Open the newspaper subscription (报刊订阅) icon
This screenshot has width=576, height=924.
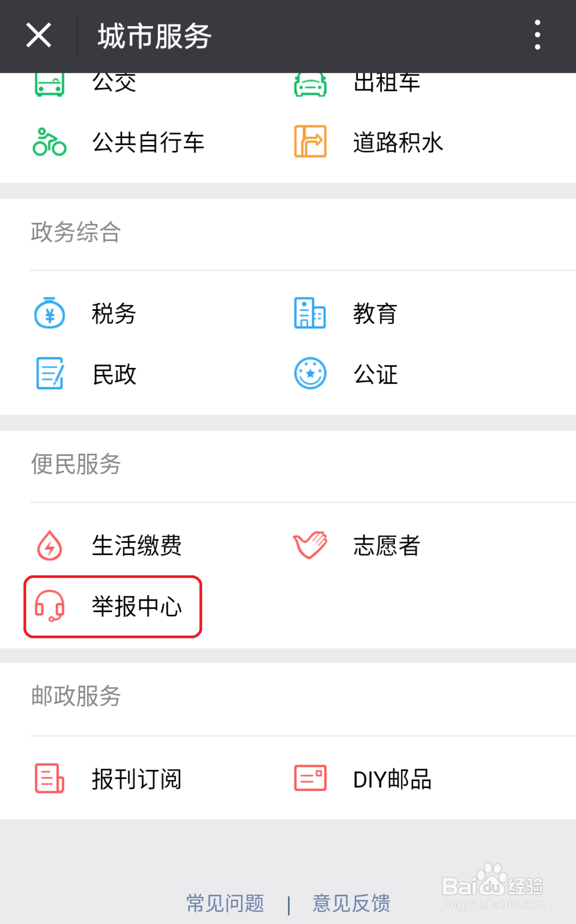coord(50,778)
